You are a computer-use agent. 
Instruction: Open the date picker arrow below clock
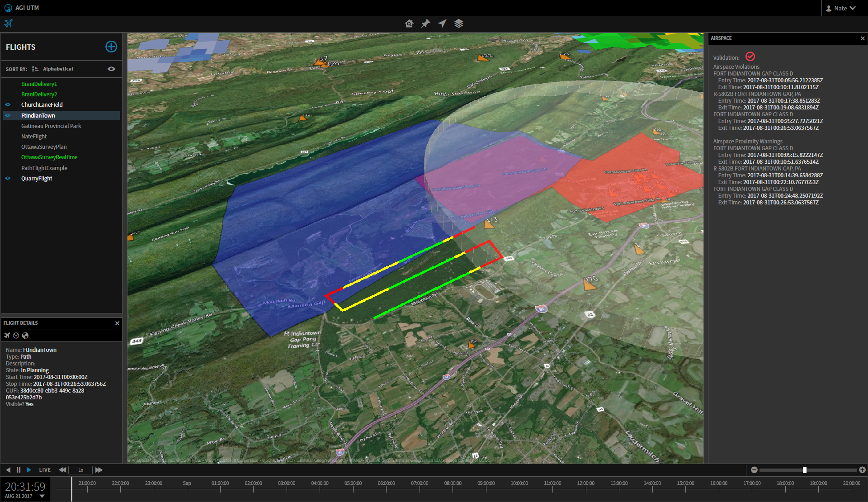pos(42,496)
